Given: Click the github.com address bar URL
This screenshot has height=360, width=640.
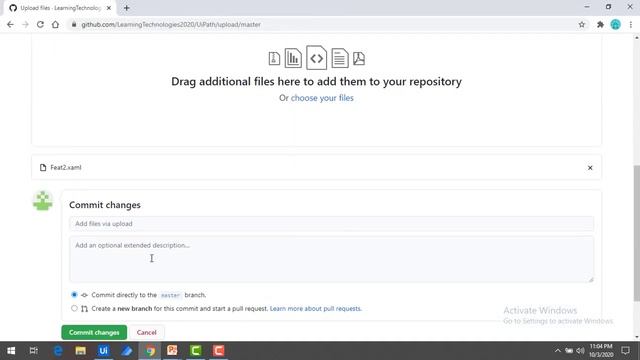Looking at the screenshot, I should pyautogui.click(x=171, y=24).
